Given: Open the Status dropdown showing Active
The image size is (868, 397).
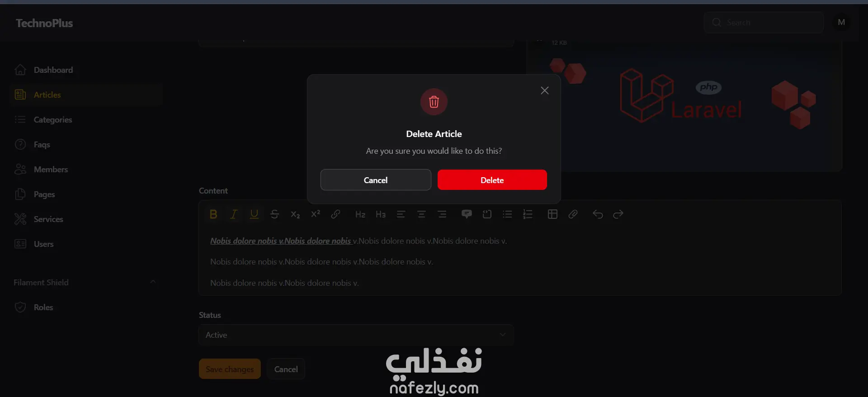Looking at the screenshot, I should [356, 335].
